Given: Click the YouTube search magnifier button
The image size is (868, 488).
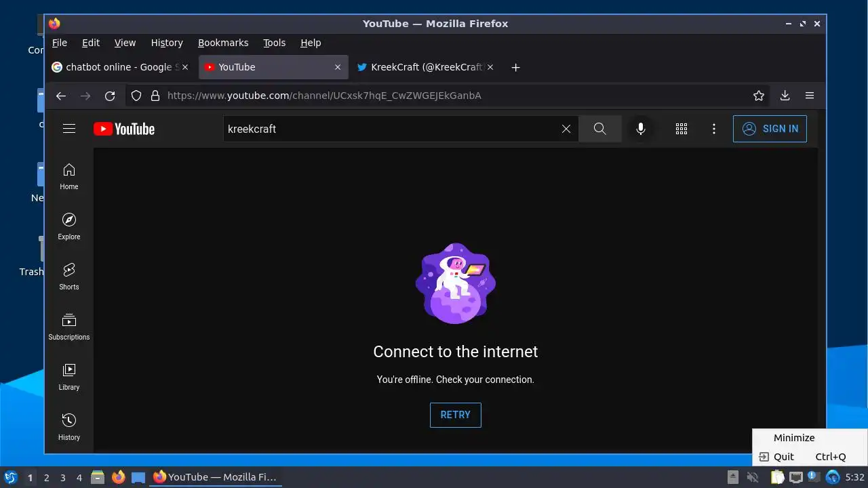Looking at the screenshot, I should pyautogui.click(x=600, y=129).
